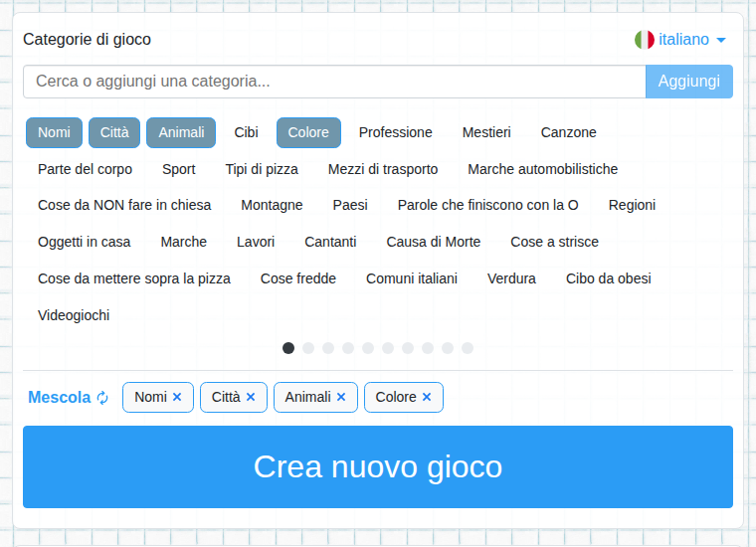Select the Cibo da obesi category

pos(609,278)
